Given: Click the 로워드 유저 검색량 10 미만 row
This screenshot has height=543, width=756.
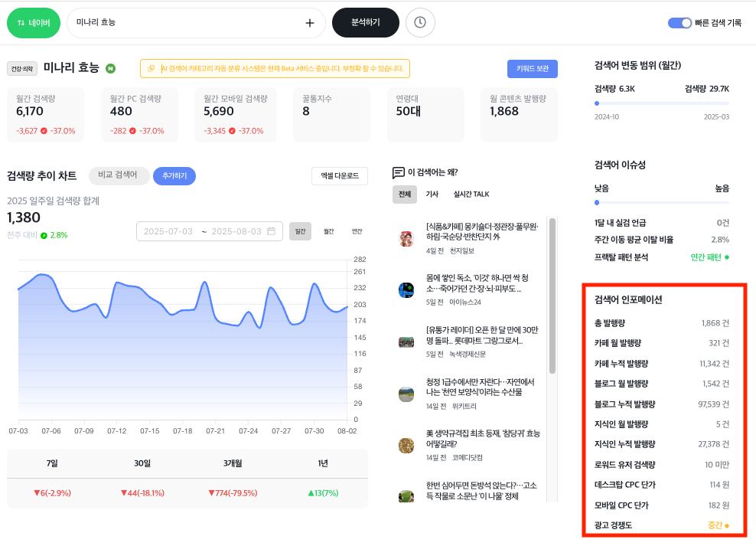Looking at the screenshot, I should 661,465.
